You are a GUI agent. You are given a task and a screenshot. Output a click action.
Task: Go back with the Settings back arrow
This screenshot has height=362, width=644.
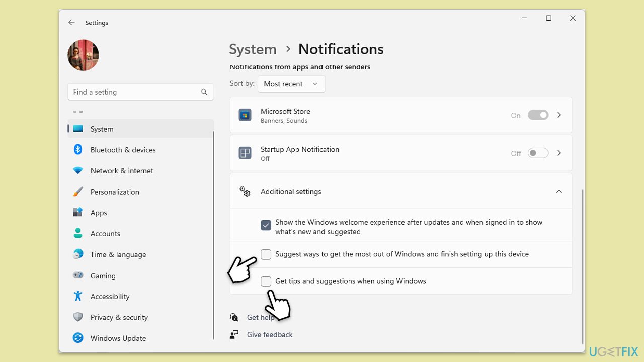click(x=71, y=23)
